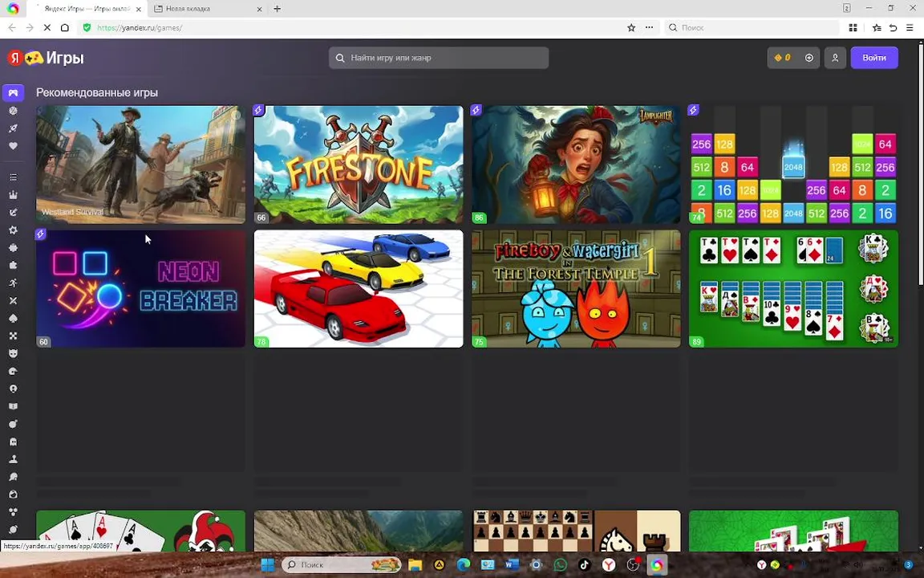The image size is (924, 578).
Task: Open the joker card game thumbnail
Action: (x=141, y=531)
